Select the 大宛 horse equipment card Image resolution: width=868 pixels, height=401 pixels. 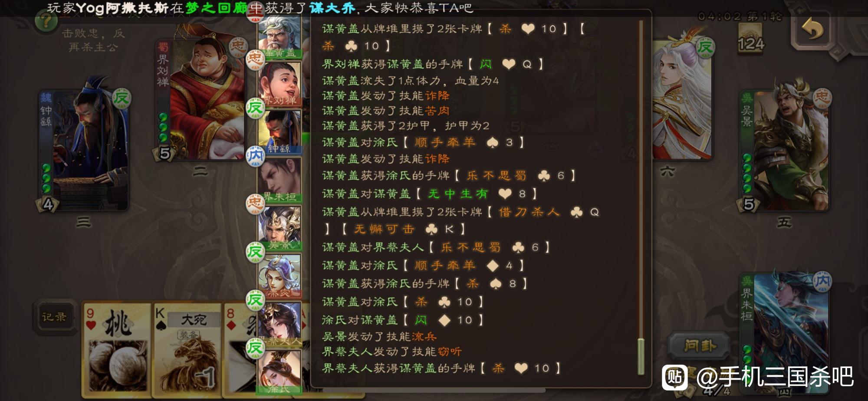pyautogui.click(x=187, y=349)
